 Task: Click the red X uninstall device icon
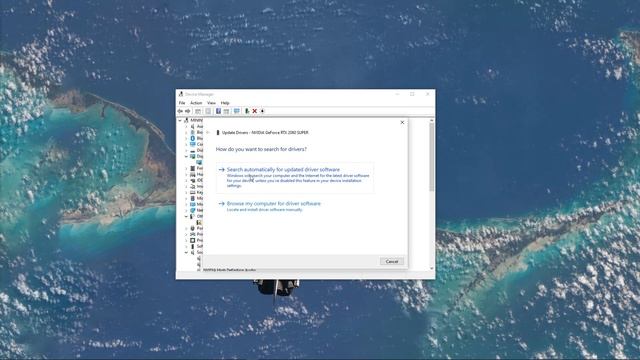tap(255, 111)
